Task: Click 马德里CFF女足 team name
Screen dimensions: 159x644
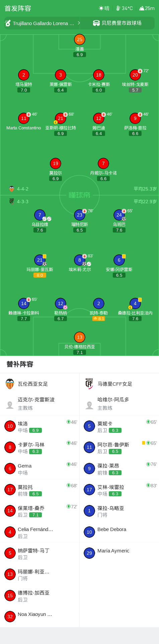Action: tap(115, 384)
